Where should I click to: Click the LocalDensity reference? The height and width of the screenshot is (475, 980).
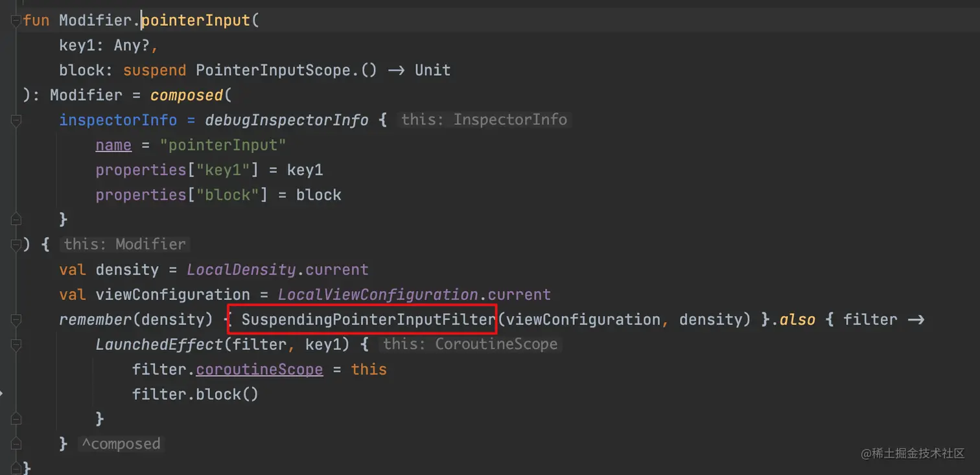(241, 270)
